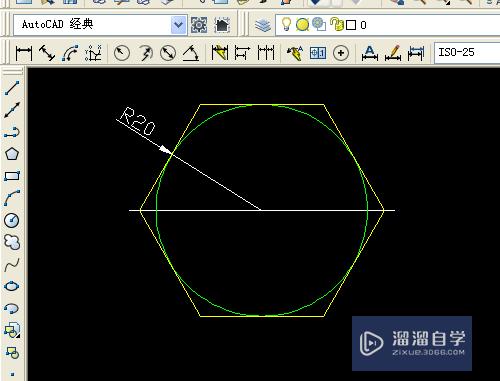Viewport: 500px width, 381px height.
Task: Select the Aligned dimension tool
Action: coord(47,53)
